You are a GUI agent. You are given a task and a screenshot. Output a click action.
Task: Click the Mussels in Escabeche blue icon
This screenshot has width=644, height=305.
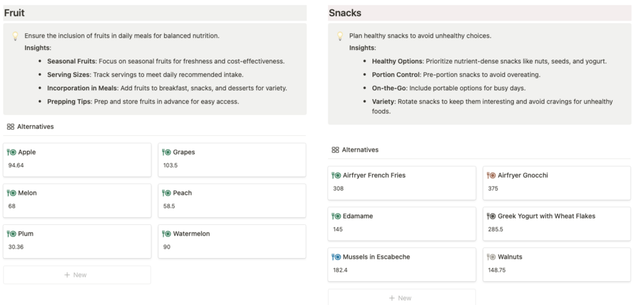point(336,257)
